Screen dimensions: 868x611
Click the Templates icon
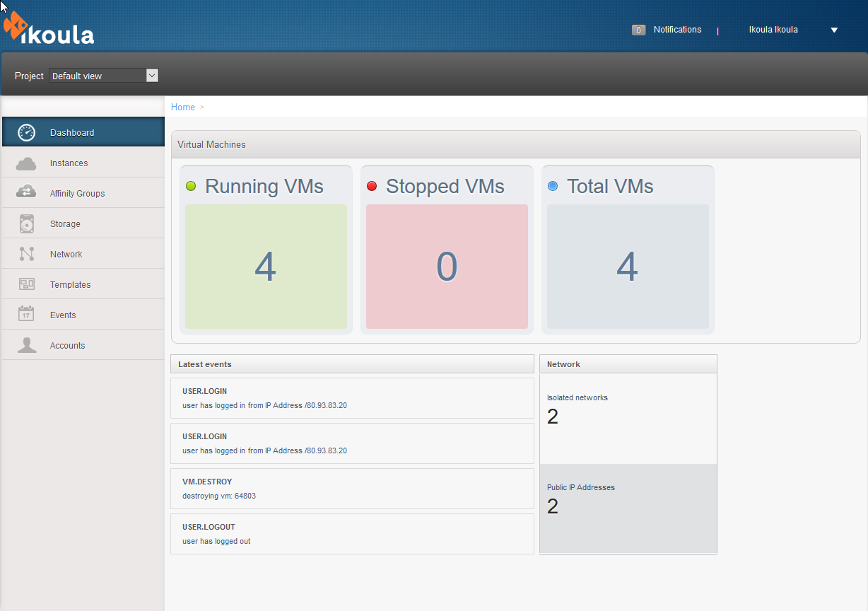[x=27, y=284]
